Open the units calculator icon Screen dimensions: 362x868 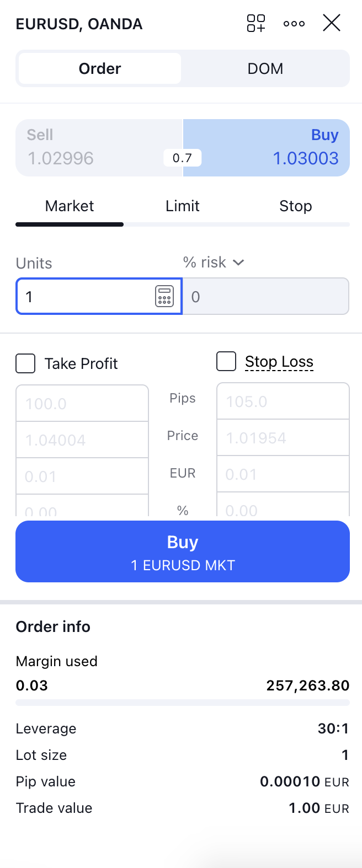pos(164,296)
